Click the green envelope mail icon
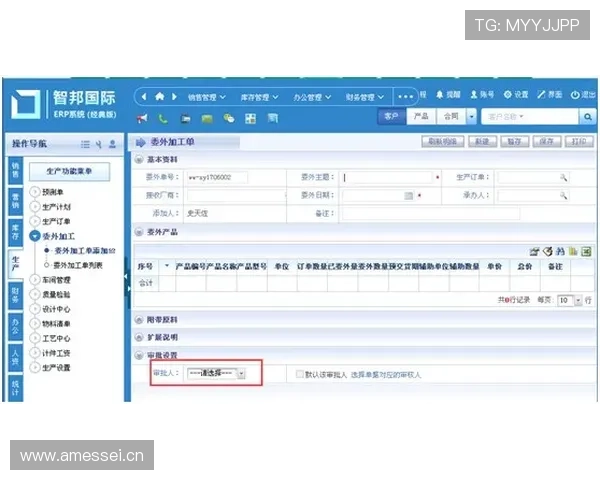Image resolution: width=600 pixels, height=480 pixels. coord(207,119)
